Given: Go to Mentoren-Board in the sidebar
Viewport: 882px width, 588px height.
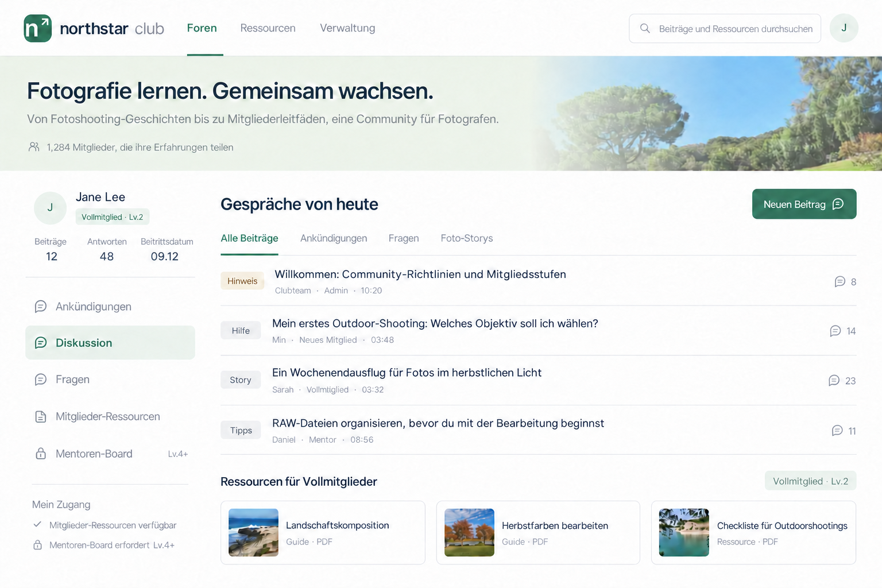Looking at the screenshot, I should pos(110,454).
